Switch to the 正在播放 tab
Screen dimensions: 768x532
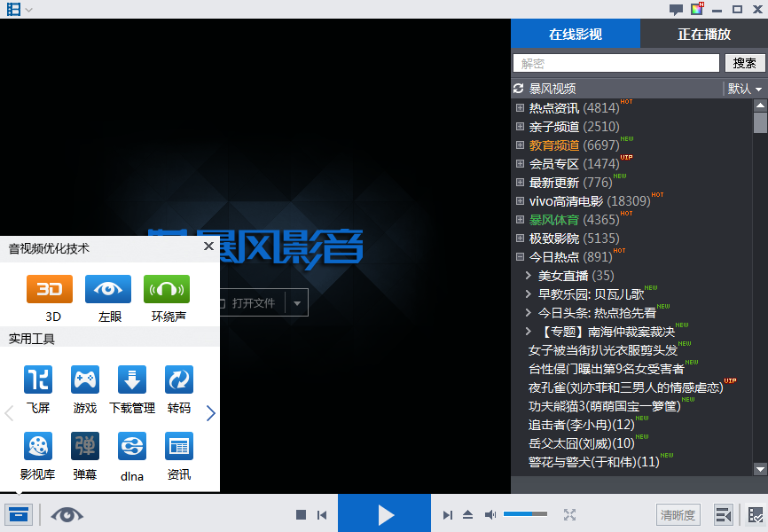[x=704, y=35]
